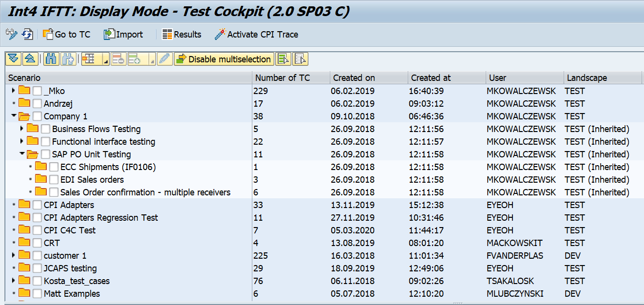The height and width of the screenshot is (305, 644).
Task: Click the Go to TC button
Action: 67,34
